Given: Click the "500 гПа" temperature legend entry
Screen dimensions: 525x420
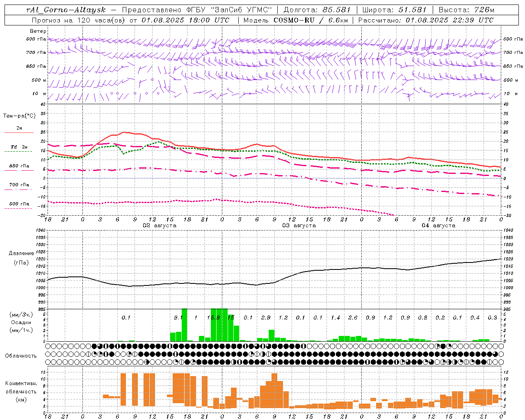Looking at the screenshot, I should pos(19,204).
